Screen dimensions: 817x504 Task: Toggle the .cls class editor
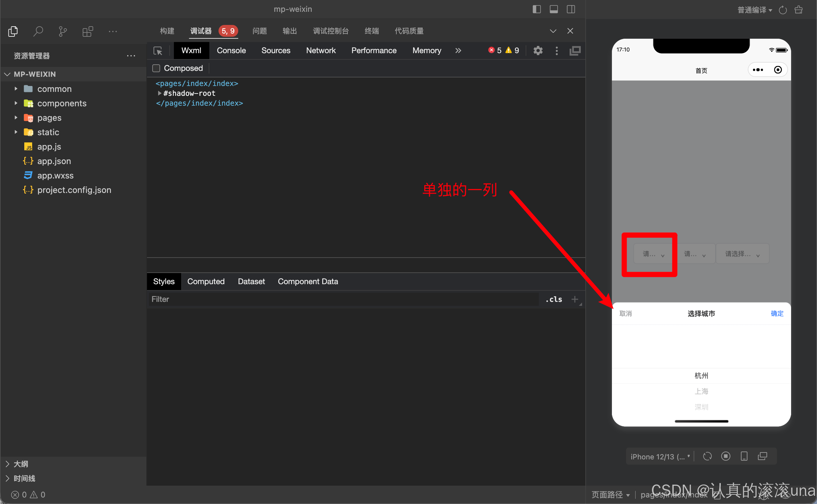click(553, 299)
